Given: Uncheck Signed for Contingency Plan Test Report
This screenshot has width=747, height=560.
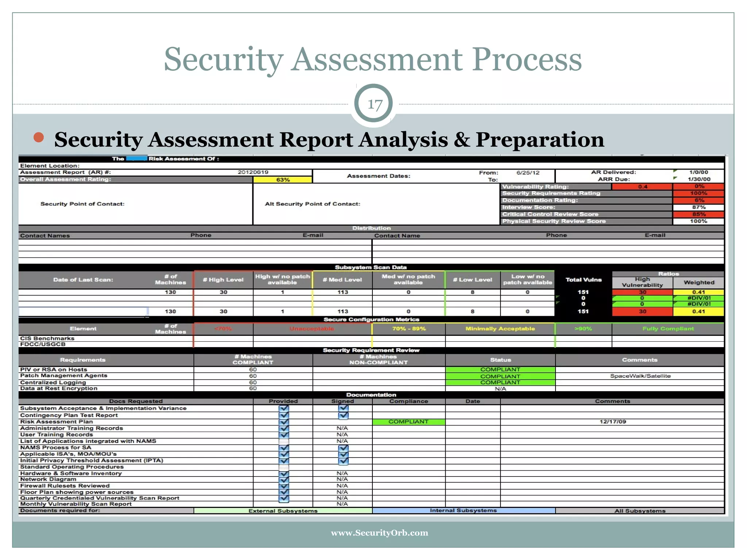Looking at the screenshot, I should coord(343,415).
